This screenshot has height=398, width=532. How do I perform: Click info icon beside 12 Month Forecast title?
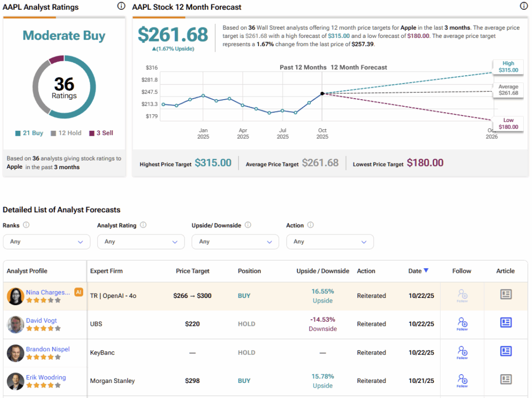click(x=524, y=7)
